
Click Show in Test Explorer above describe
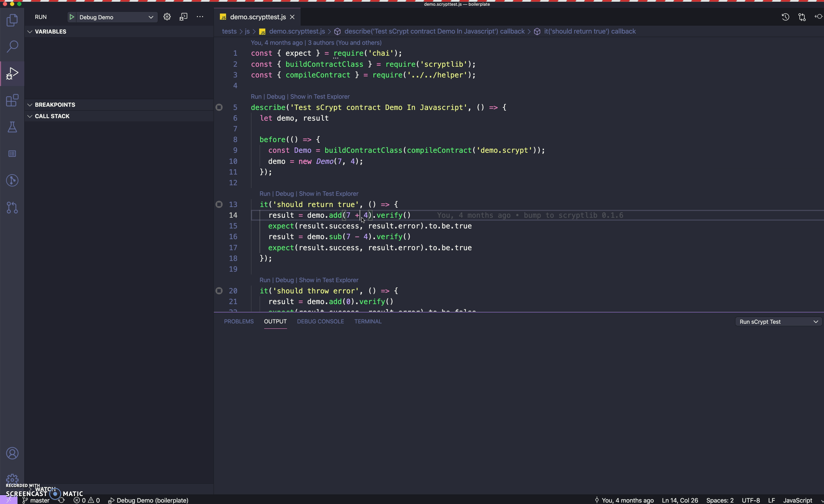(320, 97)
